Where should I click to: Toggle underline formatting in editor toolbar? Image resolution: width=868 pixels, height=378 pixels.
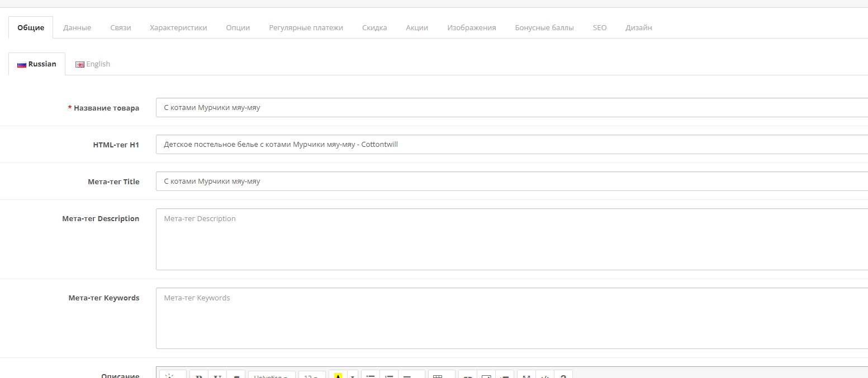[217, 376]
